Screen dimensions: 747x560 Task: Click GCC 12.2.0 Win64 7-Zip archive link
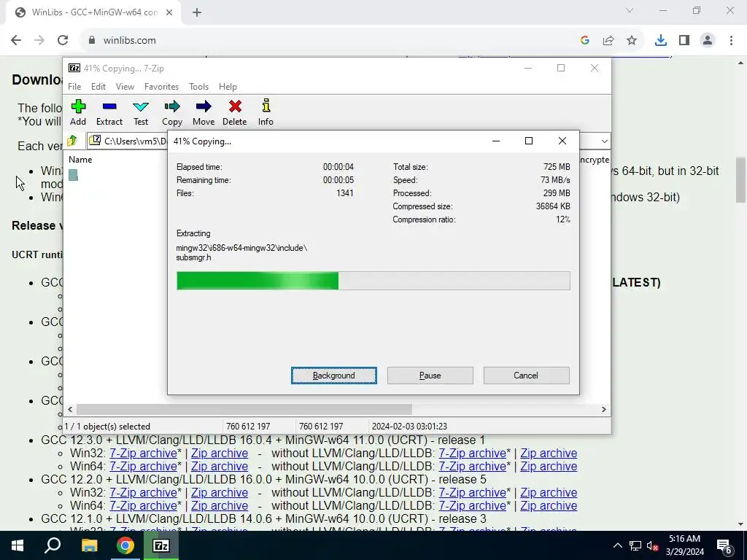point(143,506)
